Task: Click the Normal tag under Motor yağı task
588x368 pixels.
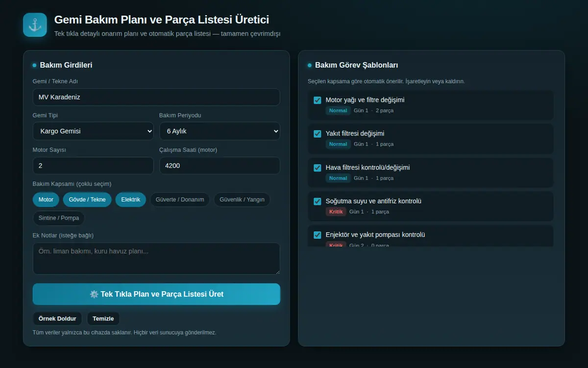Action: (x=338, y=111)
